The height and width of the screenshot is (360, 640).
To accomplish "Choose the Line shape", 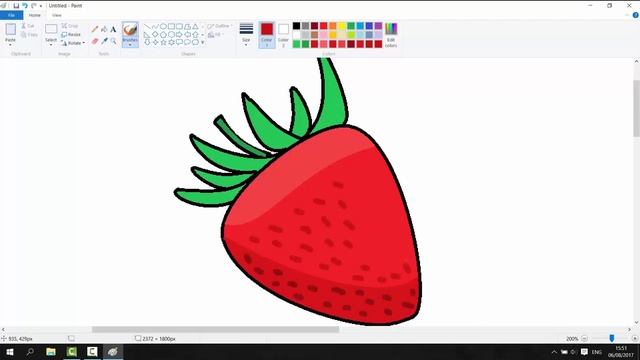I will click(147, 27).
